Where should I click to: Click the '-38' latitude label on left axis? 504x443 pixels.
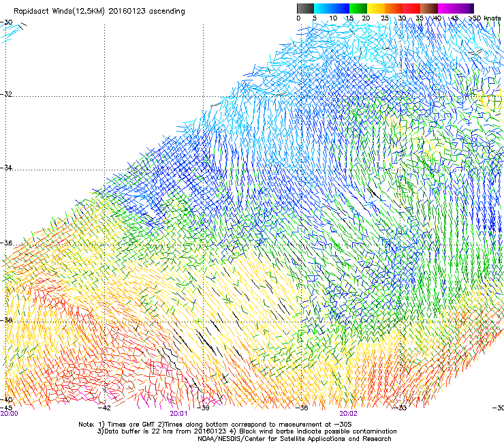[6, 320]
